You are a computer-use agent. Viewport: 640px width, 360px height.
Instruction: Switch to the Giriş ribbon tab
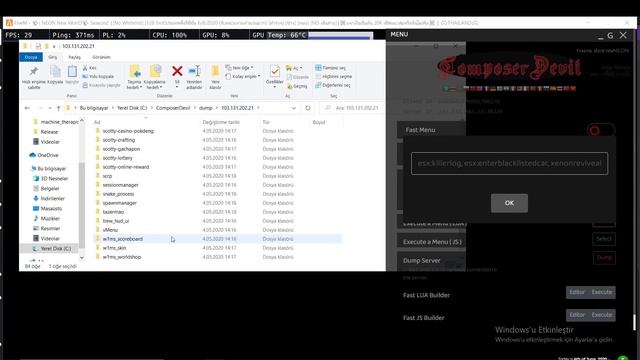[53, 57]
